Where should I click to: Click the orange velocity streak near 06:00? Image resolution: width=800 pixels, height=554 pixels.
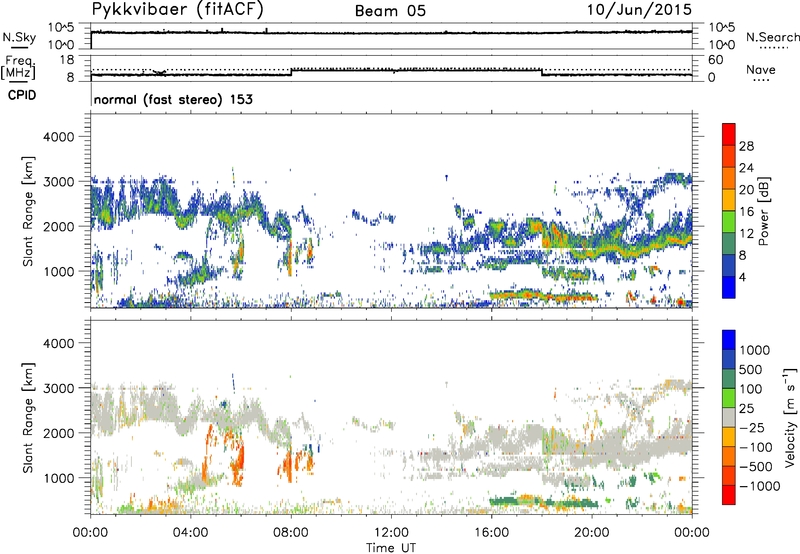point(236,459)
